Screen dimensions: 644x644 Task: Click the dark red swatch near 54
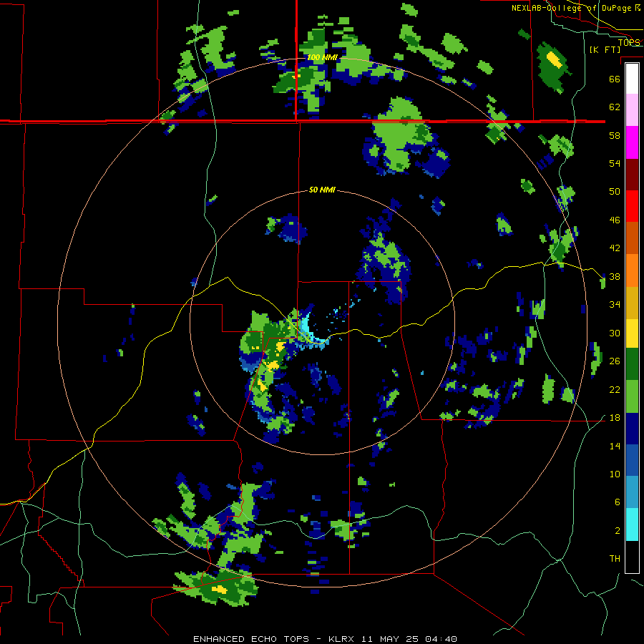pos(632,174)
